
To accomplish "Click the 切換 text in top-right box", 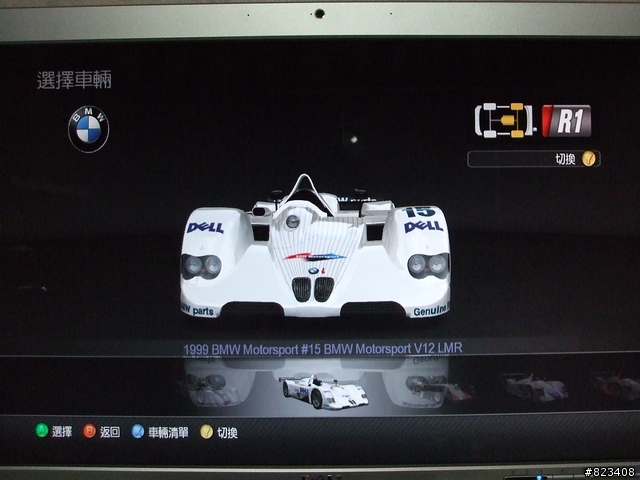I will pyautogui.click(x=565, y=159).
